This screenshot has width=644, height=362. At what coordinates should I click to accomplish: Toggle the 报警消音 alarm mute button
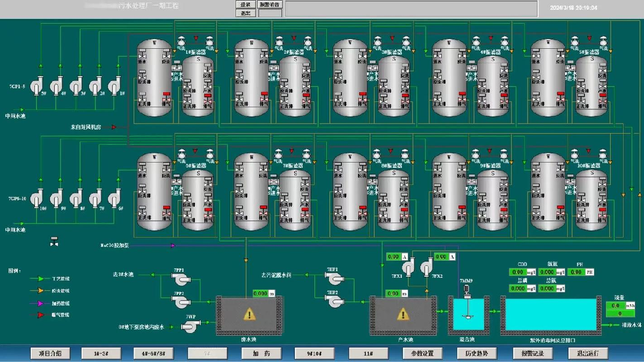[270, 4]
